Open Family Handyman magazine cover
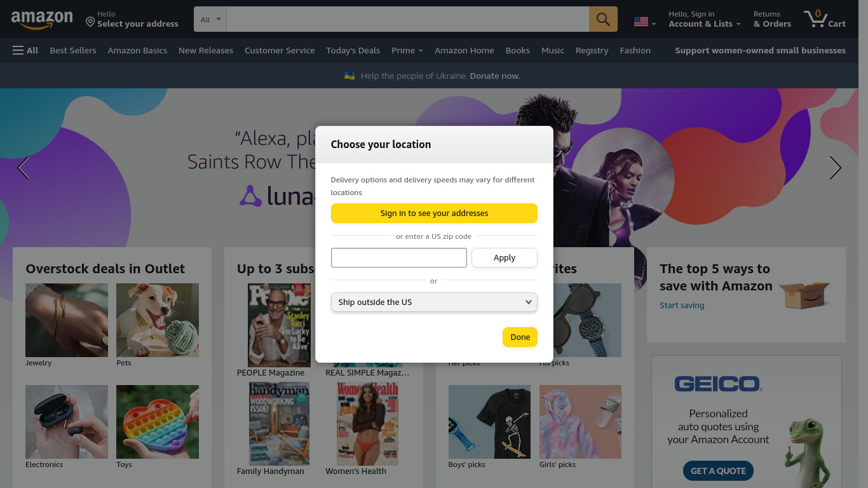 (279, 423)
